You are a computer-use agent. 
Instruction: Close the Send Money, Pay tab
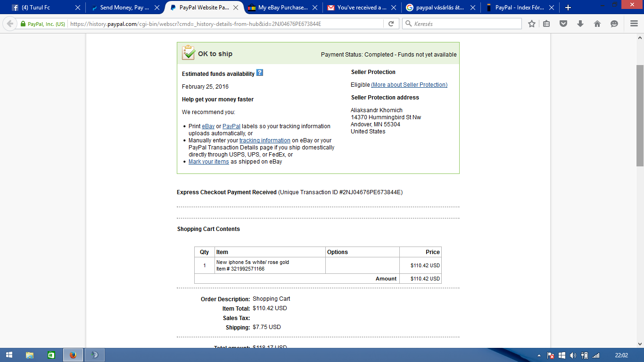tap(157, 8)
